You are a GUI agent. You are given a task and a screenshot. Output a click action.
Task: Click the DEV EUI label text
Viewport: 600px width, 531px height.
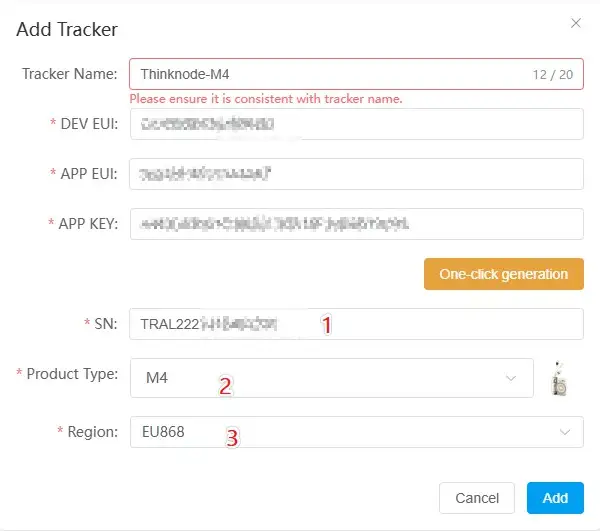click(x=88, y=124)
